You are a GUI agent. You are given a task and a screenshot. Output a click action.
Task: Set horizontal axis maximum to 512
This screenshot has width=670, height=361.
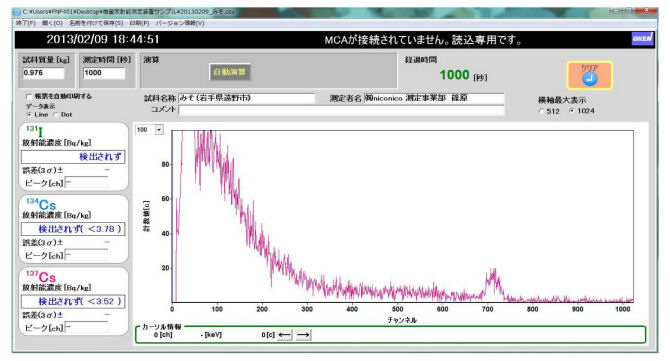tap(541, 111)
